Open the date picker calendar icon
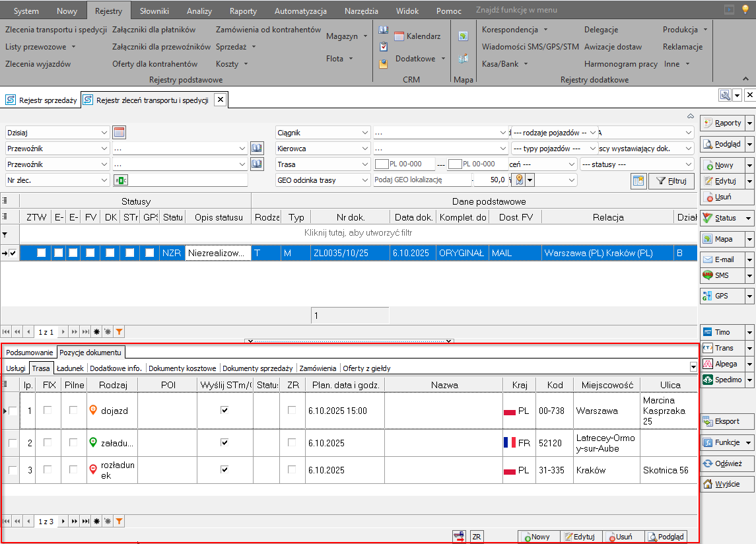This screenshot has height=544, width=756. (119, 133)
